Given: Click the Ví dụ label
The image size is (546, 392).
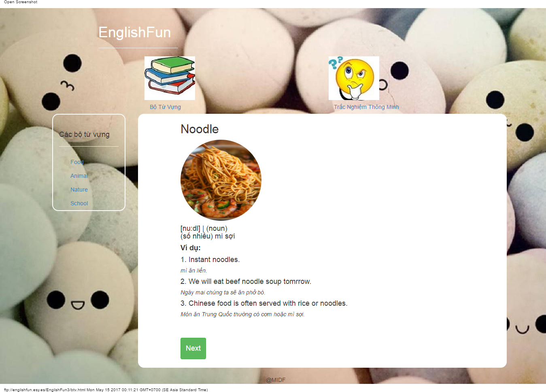Looking at the screenshot, I should pos(191,248).
